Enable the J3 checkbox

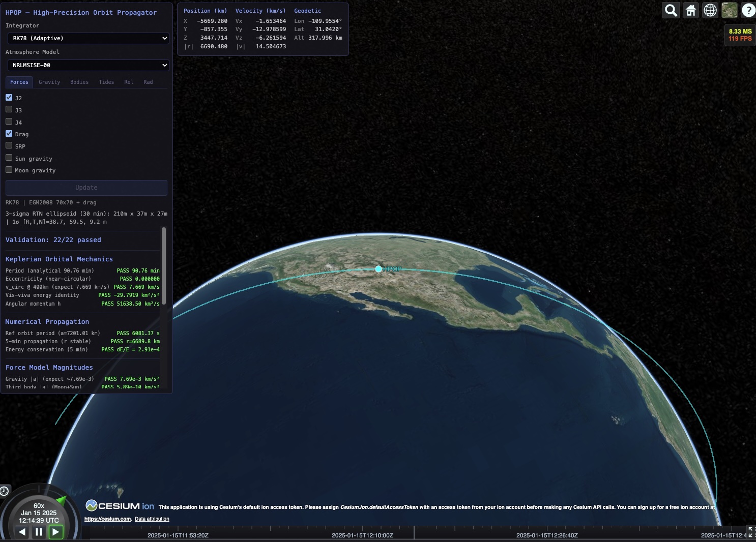9,109
